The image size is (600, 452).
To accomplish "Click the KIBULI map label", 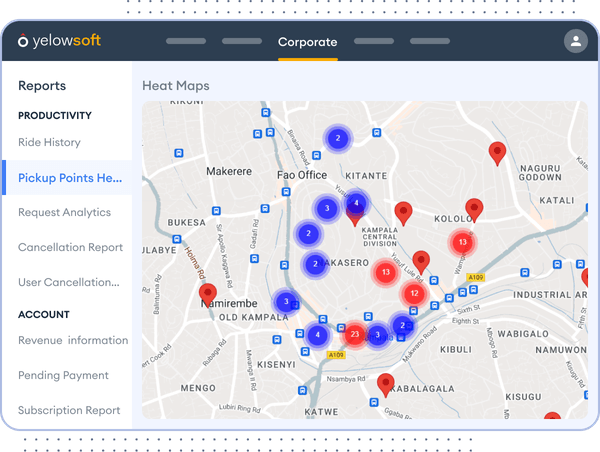I will pyautogui.click(x=456, y=349).
